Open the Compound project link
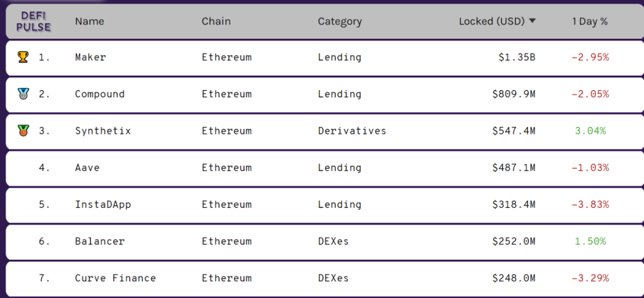Screen dimensions: 644x298 point(100,94)
